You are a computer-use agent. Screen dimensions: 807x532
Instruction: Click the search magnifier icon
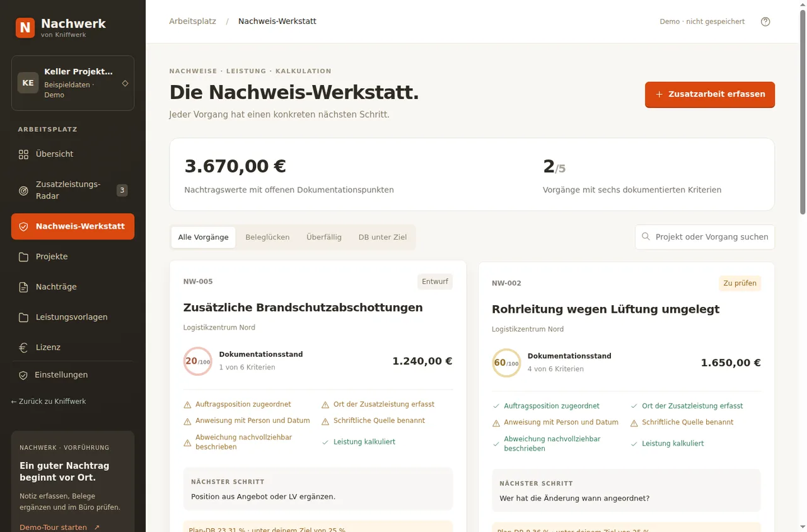point(646,236)
